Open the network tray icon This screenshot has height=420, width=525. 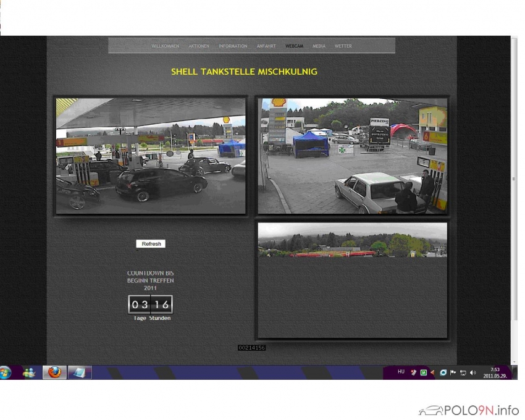[x=463, y=373]
